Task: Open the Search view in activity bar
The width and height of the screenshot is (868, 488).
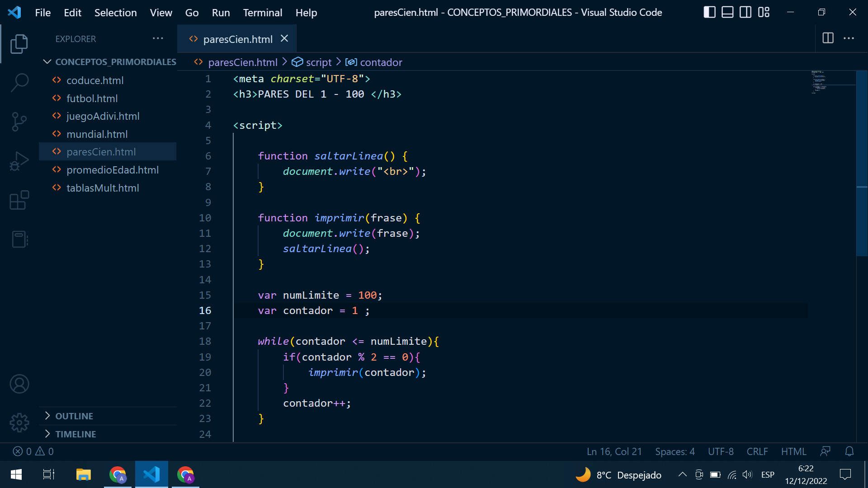Action: pos(19,83)
